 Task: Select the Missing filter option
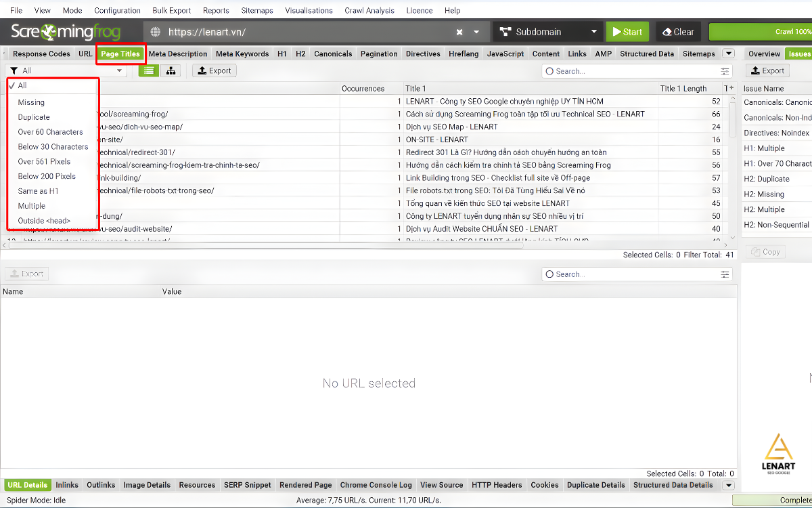[x=31, y=102]
